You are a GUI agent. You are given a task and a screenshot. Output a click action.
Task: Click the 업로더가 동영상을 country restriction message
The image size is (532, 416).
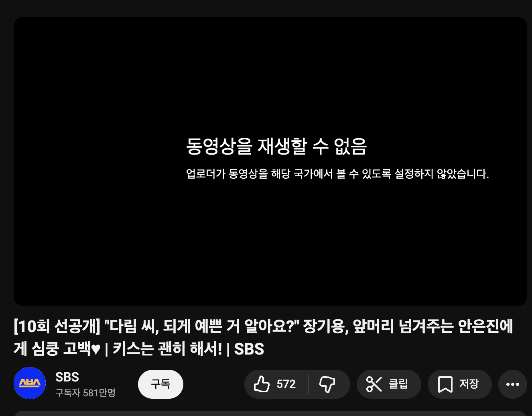(337, 174)
